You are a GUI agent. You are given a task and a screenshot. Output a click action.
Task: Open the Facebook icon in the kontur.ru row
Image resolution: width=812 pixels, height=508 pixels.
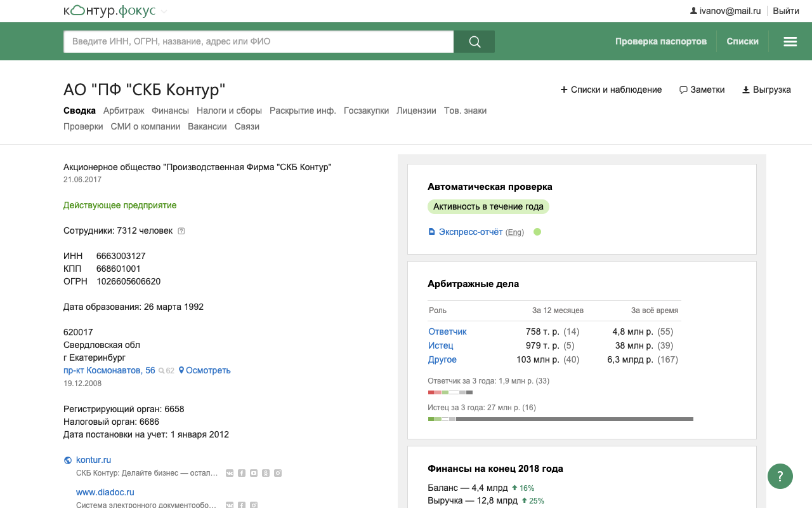[242, 473]
